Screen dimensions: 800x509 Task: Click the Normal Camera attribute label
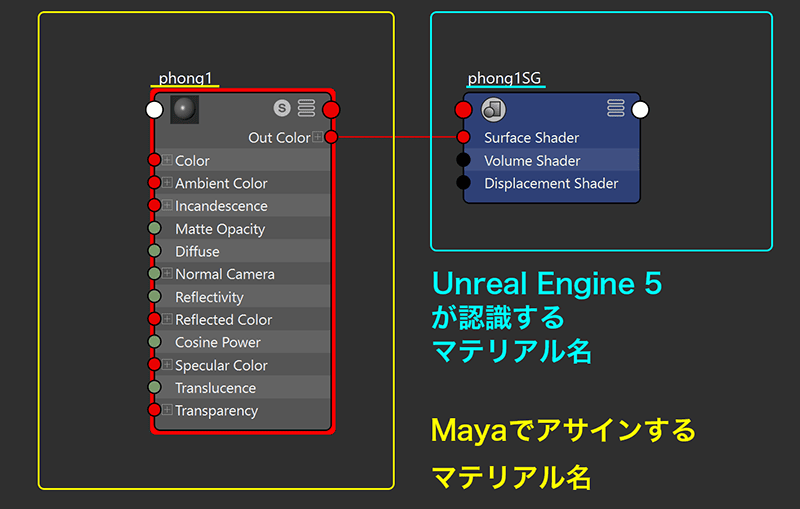point(224,274)
